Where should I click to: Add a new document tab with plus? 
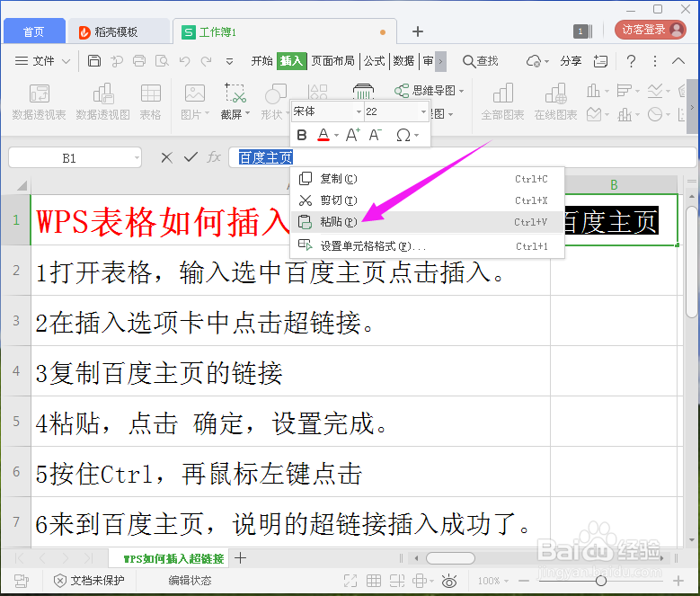[x=418, y=31]
